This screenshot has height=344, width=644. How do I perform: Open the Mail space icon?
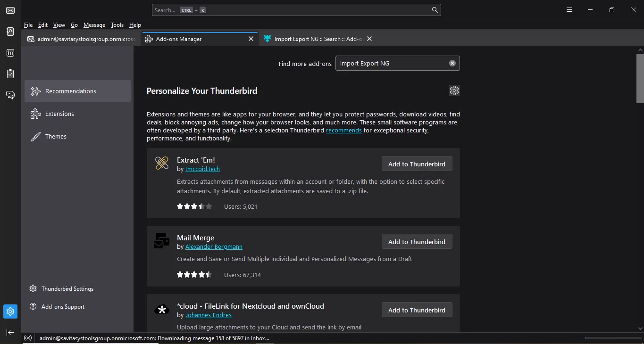click(x=10, y=10)
